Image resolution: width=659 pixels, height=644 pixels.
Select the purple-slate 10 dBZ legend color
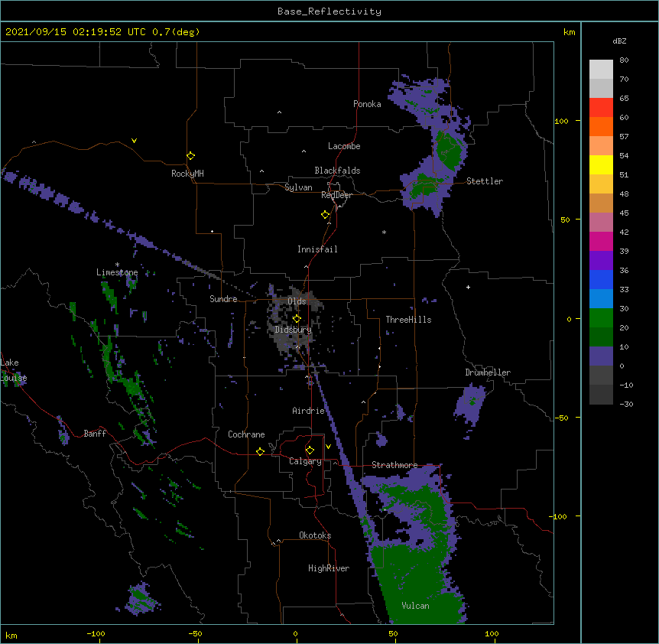coord(601,356)
